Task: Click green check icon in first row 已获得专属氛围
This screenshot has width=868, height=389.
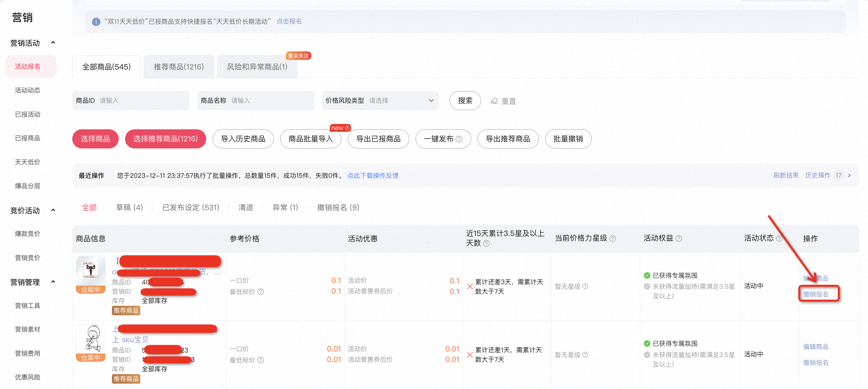Action: click(x=647, y=275)
